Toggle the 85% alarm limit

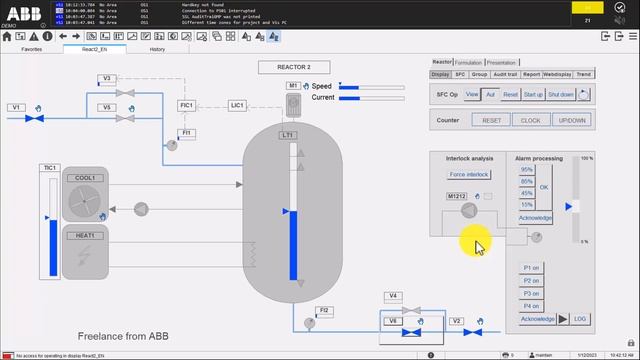coord(527,181)
